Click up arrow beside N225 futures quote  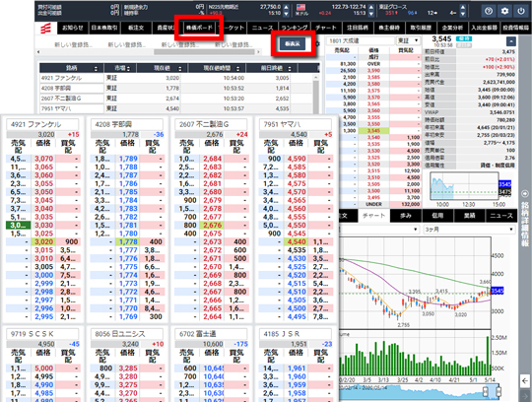pos(286,7)
